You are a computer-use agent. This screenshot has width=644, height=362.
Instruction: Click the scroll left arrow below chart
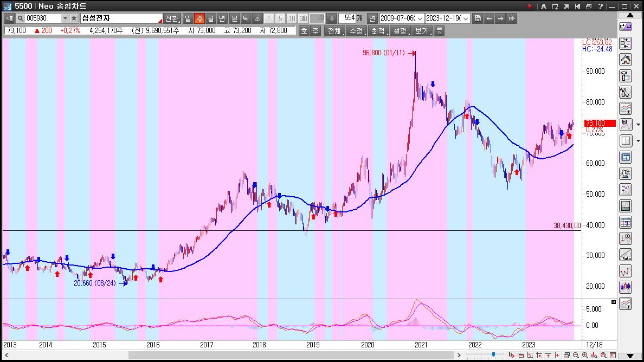(x=6, y=355)
